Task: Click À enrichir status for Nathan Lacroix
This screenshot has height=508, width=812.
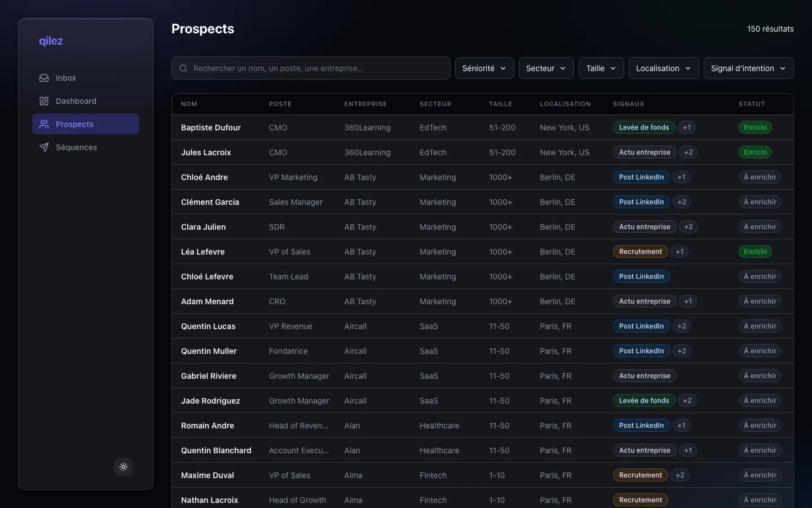Action: pos(760,500)
